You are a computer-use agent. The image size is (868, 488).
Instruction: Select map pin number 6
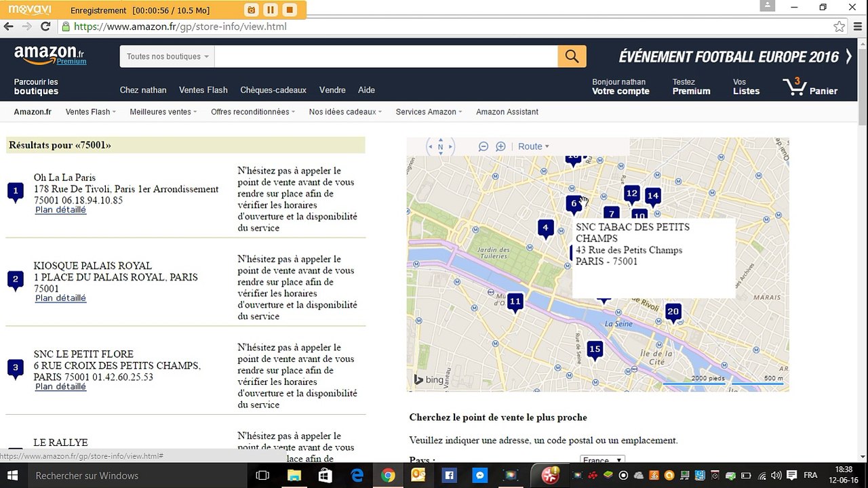[x=574, y=204]
